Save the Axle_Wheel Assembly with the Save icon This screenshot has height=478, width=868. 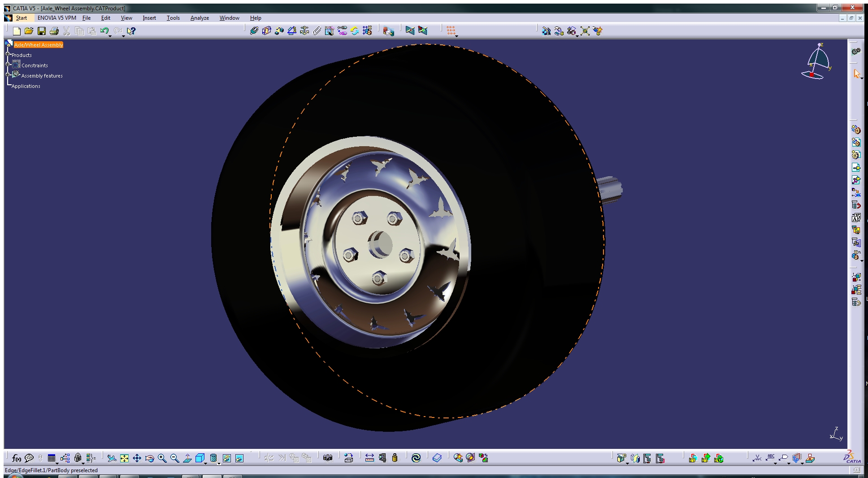(42, 30)
